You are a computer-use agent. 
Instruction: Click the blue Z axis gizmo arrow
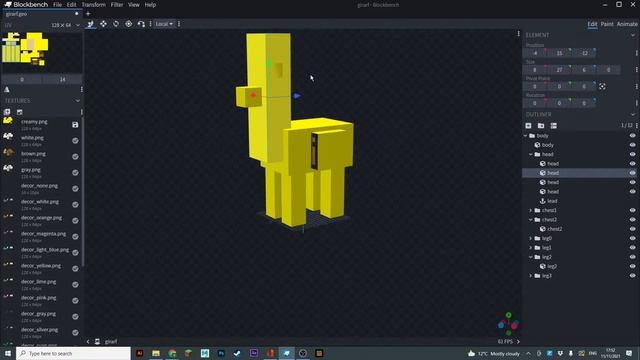click(297, 96)
